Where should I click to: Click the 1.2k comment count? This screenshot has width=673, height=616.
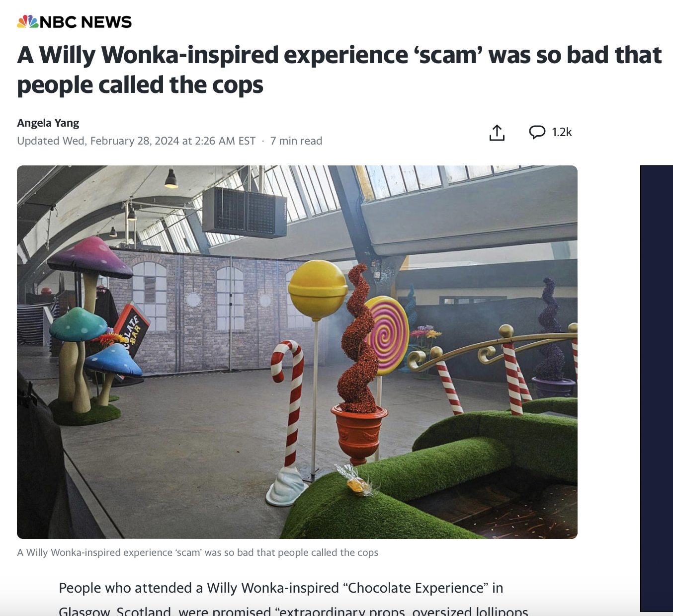pyautogui.click(x=562, y=132)
